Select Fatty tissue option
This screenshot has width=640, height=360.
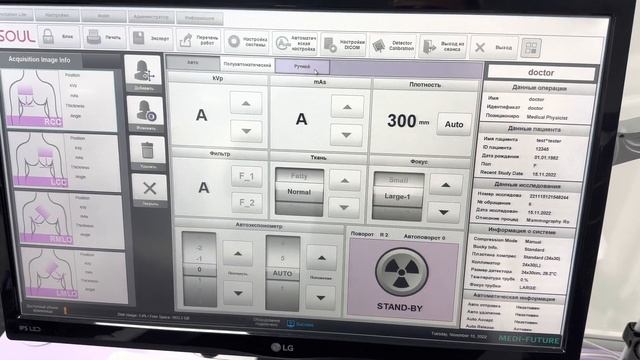(299, 176)
